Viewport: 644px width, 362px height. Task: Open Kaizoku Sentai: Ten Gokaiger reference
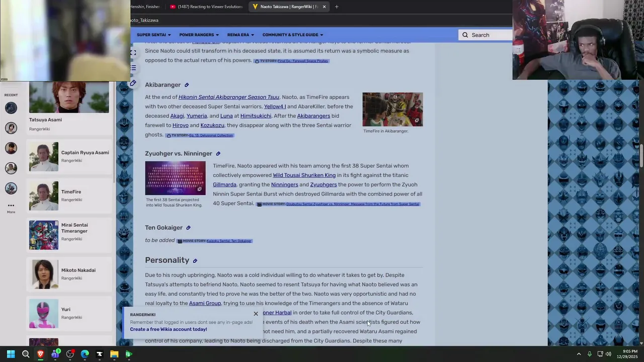tap(229, 241)
